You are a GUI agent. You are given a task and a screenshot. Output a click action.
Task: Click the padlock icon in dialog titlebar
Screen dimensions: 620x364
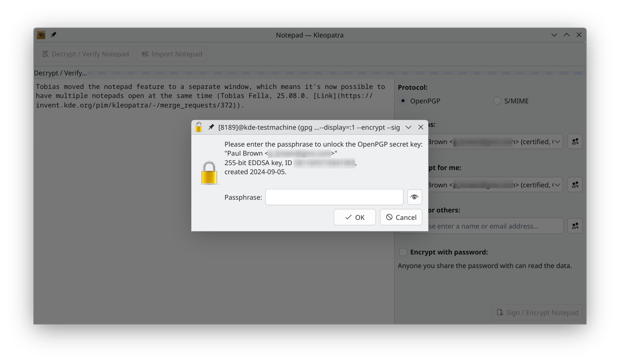tap(199, 127)
